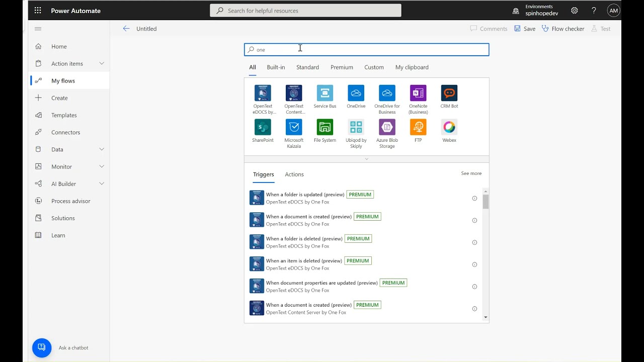Open the Flow checker
The height and width of the screenshot is (362, 644).
563,29
